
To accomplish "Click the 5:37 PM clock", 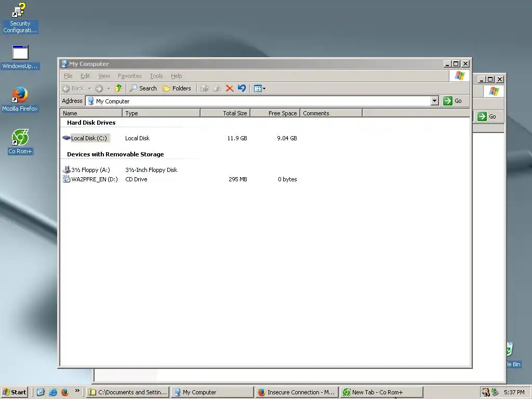I will pyautogui.click(x=514, y=392).
